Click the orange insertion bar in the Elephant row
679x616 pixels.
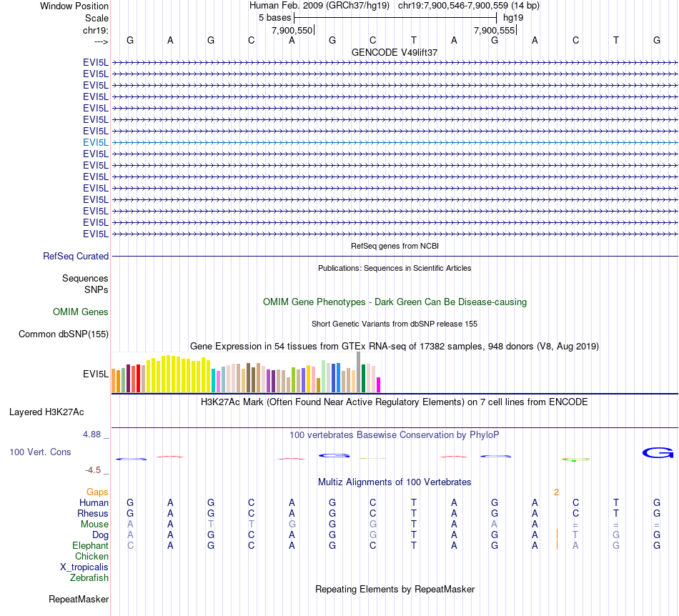[x=557, y=545]
